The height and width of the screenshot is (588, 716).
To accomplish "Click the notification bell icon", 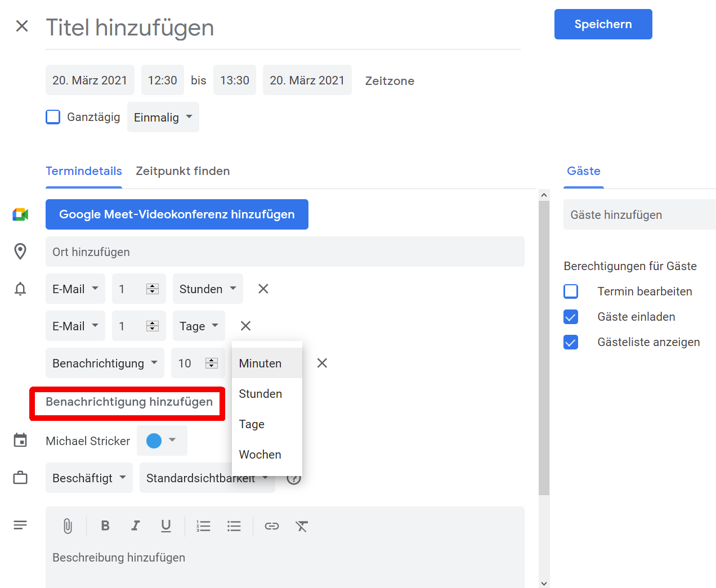I will (20, 289).
